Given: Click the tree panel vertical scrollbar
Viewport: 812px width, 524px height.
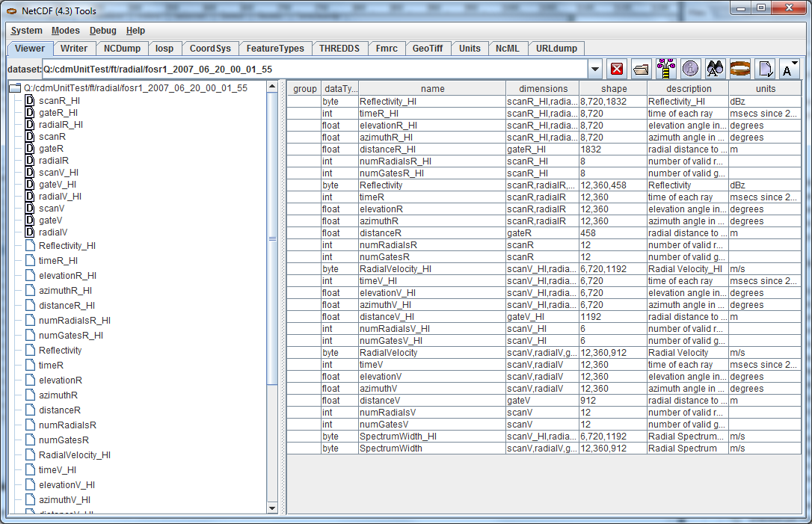Looking at the screenshot, I should point(273,239).
